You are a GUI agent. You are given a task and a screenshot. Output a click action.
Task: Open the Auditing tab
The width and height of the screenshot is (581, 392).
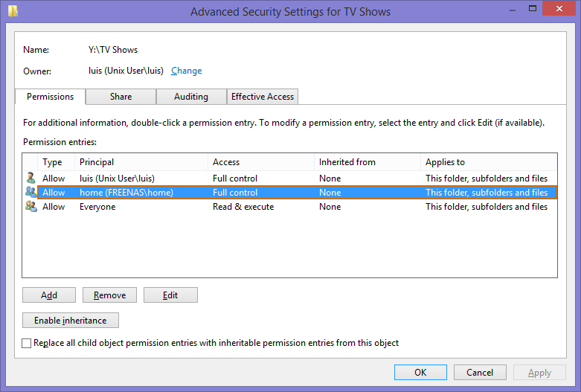click(x=191, y=97)
